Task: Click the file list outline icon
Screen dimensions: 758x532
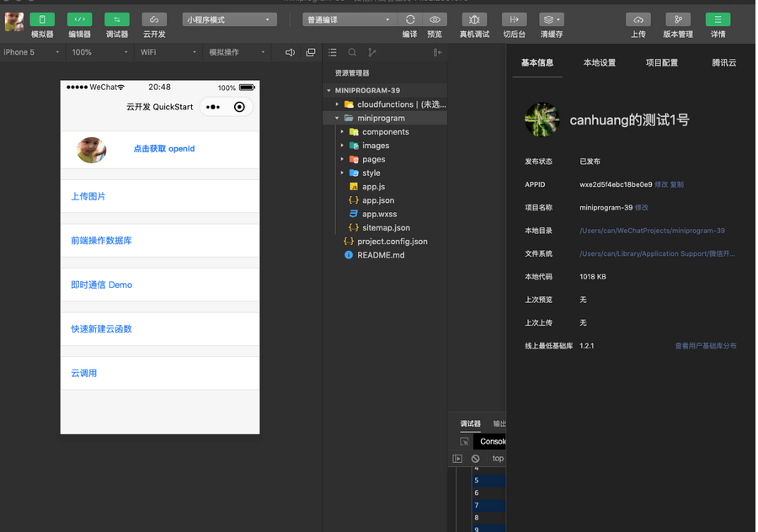Action: (333, 52)
